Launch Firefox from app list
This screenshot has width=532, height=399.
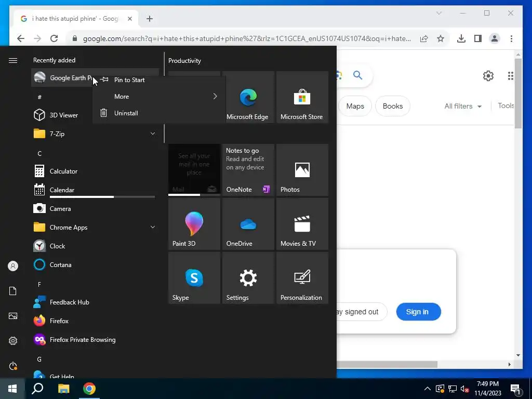95,321
